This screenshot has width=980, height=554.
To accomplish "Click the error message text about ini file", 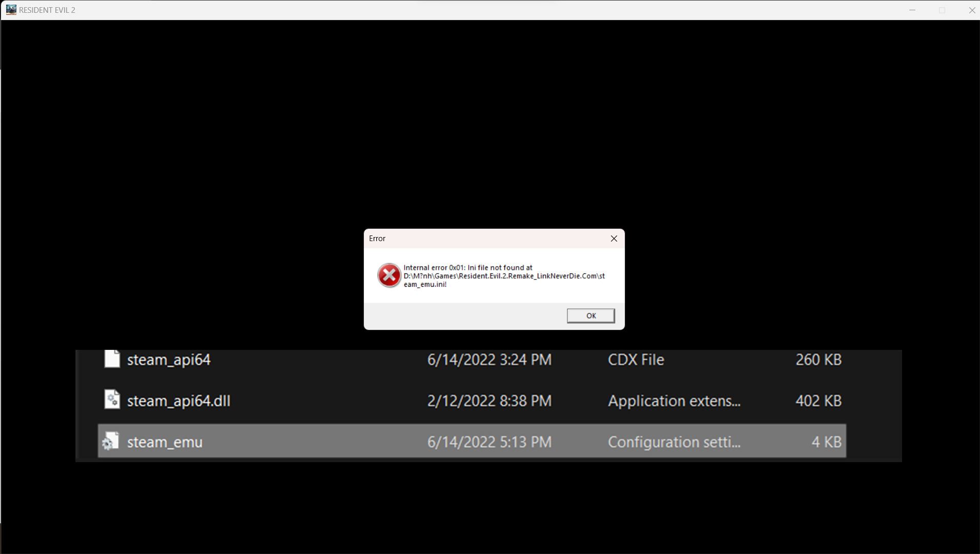I will pos(504,276).
